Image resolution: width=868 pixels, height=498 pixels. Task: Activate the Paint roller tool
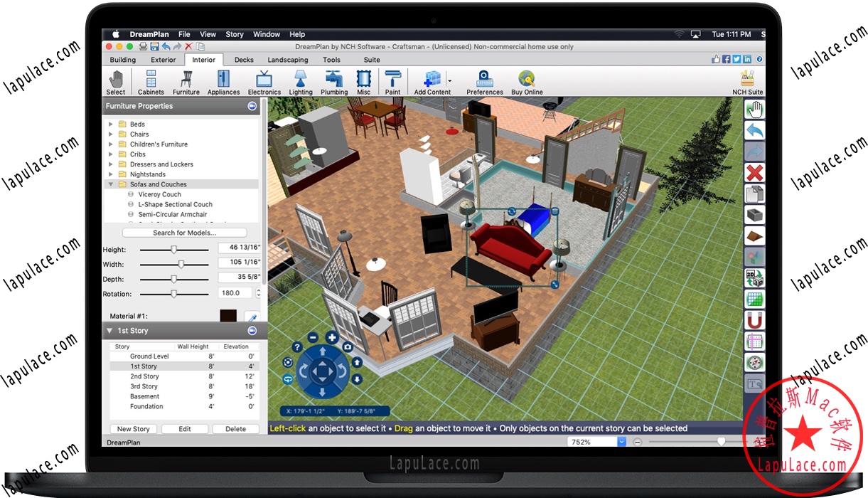coord(392,83)
